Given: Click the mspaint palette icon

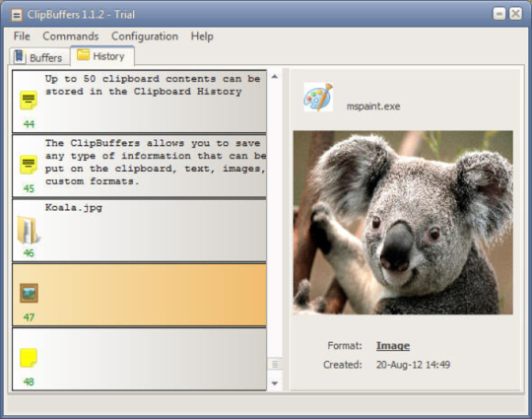Looking at the screenshot, I should click(318, 98).
